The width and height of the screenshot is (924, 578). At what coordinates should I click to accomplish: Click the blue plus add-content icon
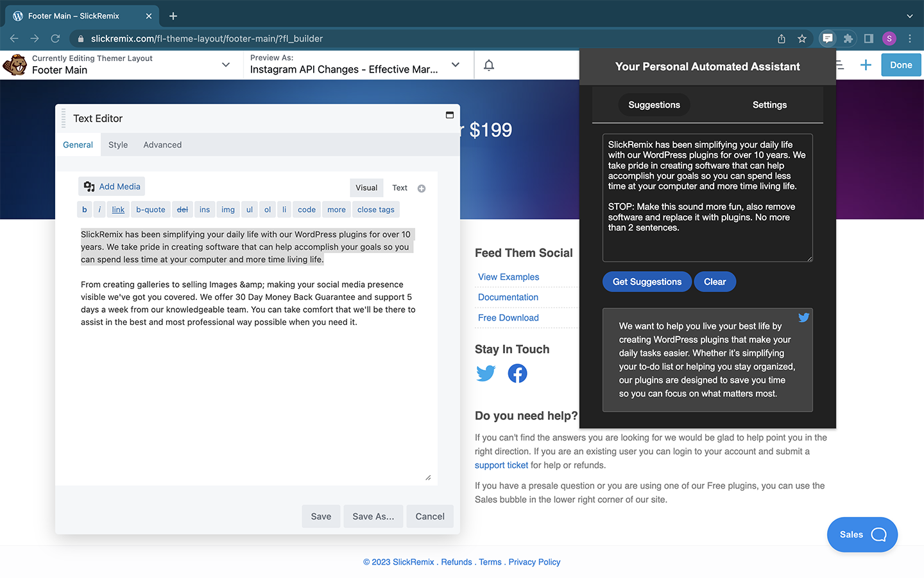click(866, 65)
